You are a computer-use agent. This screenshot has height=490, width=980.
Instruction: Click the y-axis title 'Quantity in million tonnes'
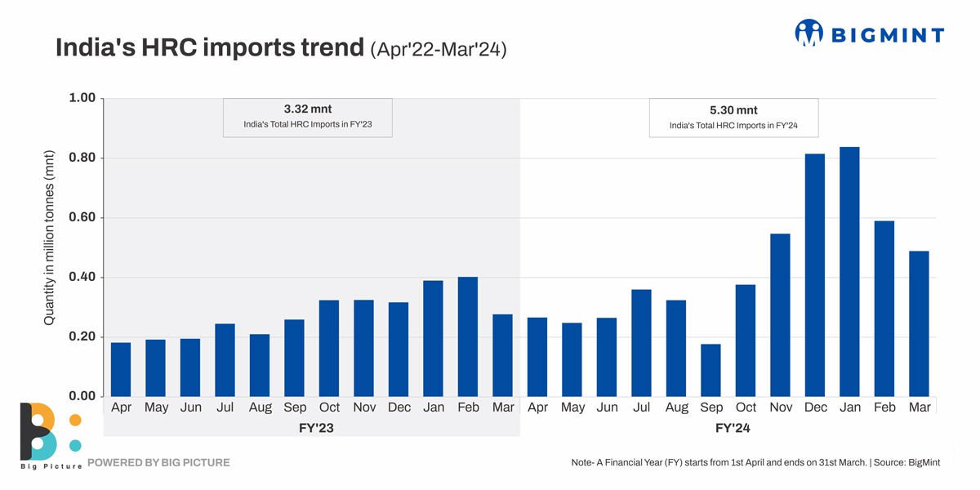click(49, 238)
